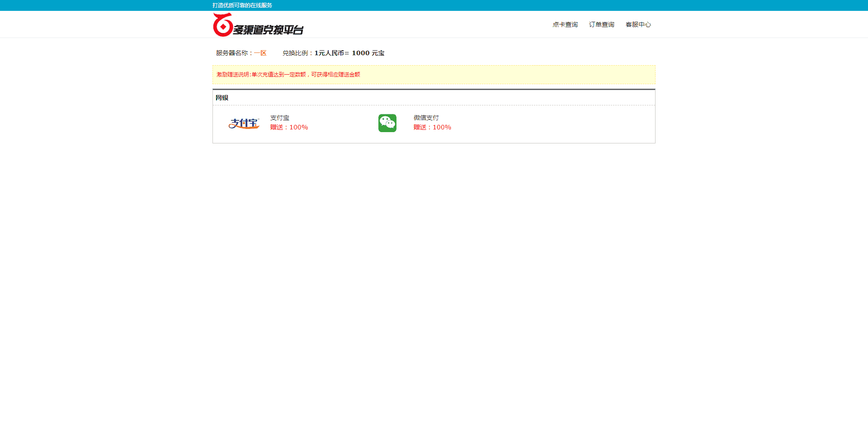Click the 网银 section heading
The image size is (868, 428).
click(222, 98)
